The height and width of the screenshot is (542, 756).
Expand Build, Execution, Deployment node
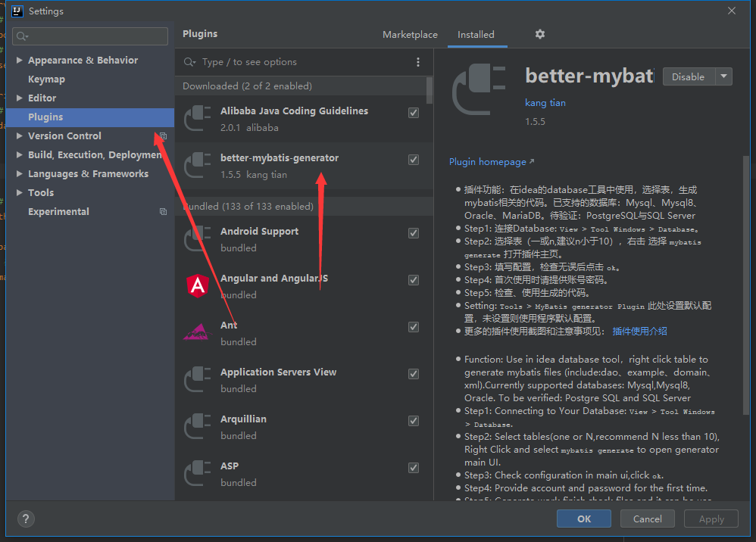(19, 154)
